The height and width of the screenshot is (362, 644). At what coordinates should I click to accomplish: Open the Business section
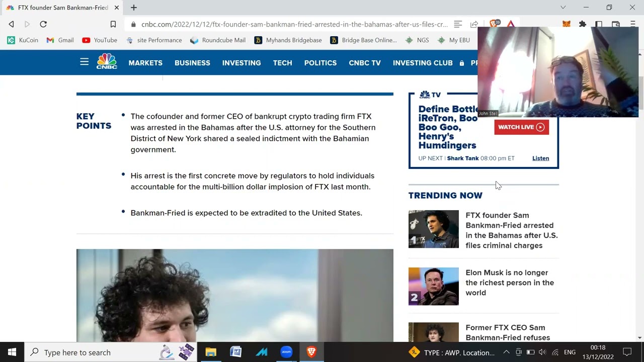[192, 63]
